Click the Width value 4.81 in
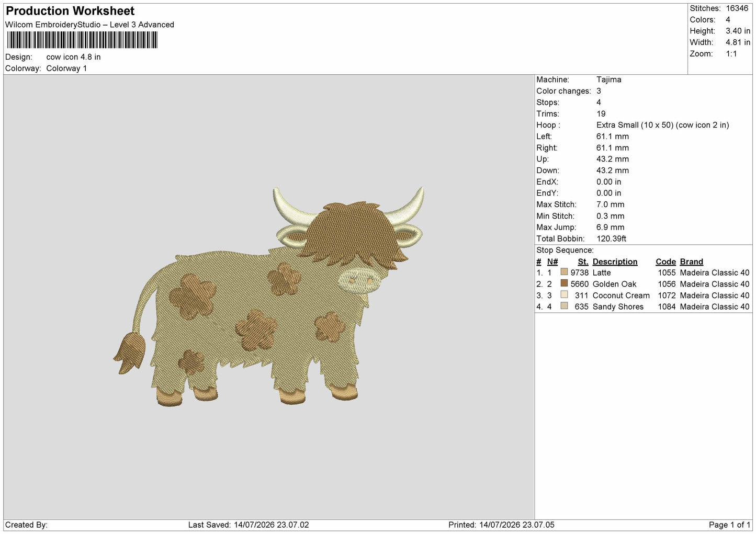Viewport: 756px width, 534px height. tap(738, 42)
